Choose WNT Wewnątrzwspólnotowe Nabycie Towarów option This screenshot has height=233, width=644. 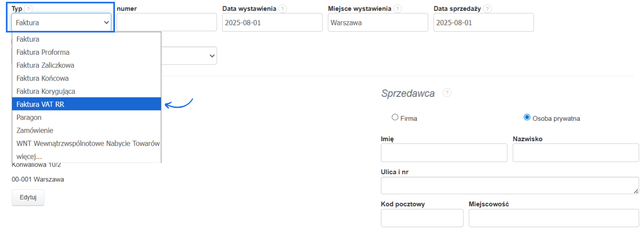(x=86, y=144)
